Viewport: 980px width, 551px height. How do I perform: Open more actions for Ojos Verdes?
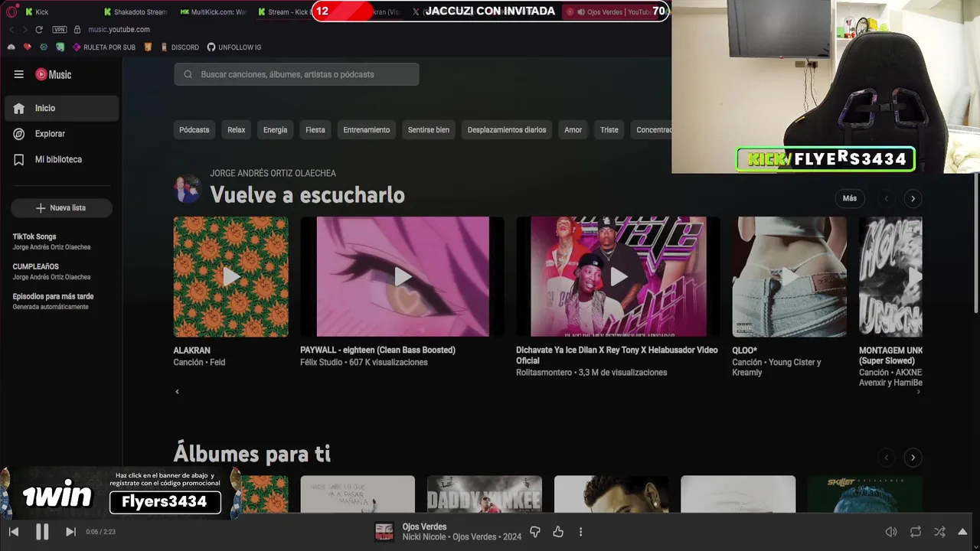(x=580, y=532)
